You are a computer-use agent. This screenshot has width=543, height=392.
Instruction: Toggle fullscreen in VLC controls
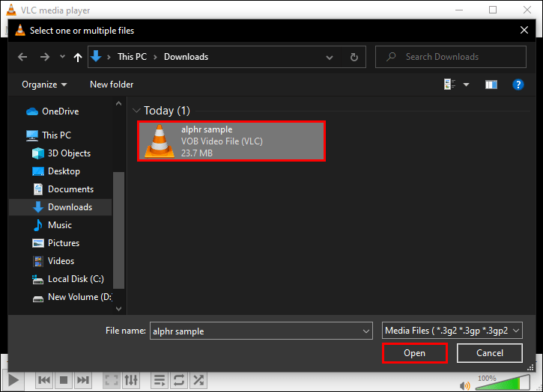[112, 380]
